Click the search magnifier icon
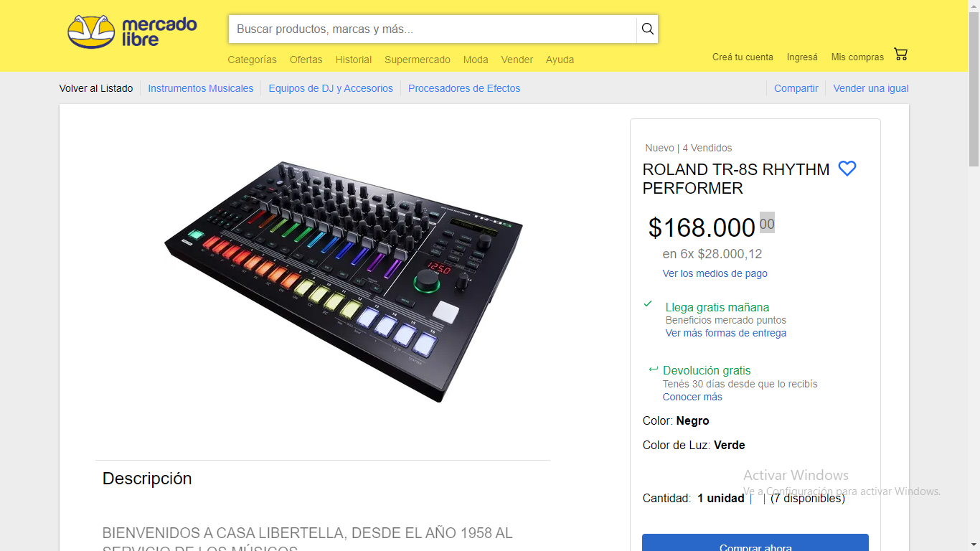Viewport: 980px width, 551px height. coord(646,29)
